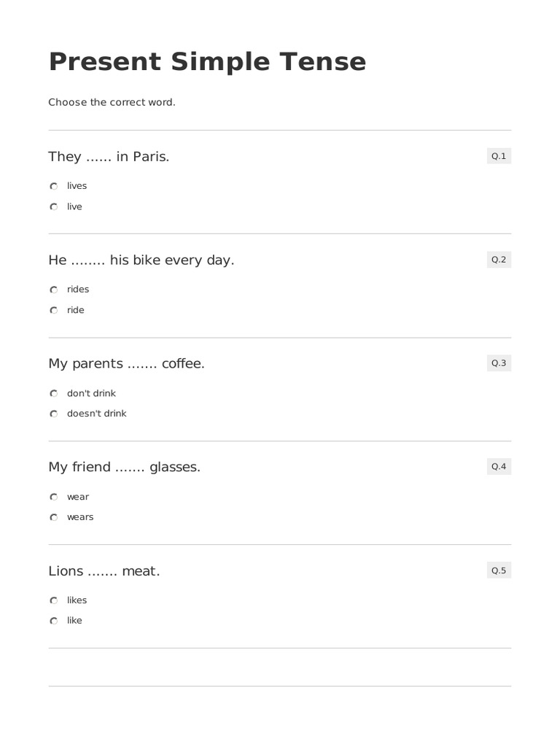Click the 'My parents ....... coffee.' question text
This screenshot has height=747, width=560.
tap(126, 363)
